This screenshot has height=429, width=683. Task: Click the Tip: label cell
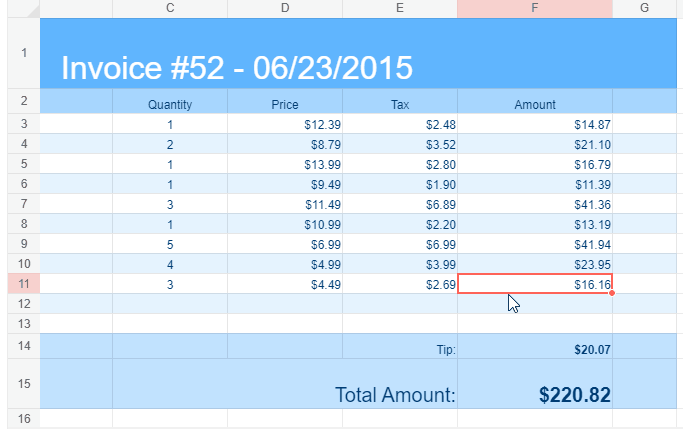[400, 346]
